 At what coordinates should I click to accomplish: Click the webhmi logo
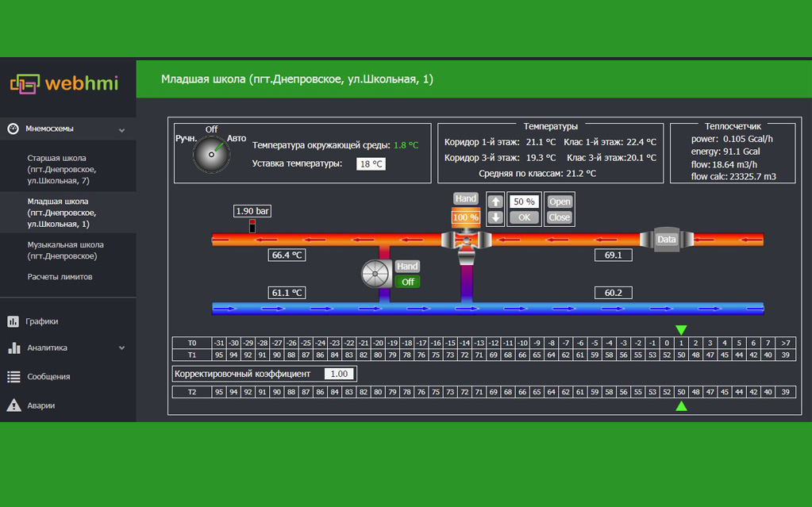[x=63, y=83]
